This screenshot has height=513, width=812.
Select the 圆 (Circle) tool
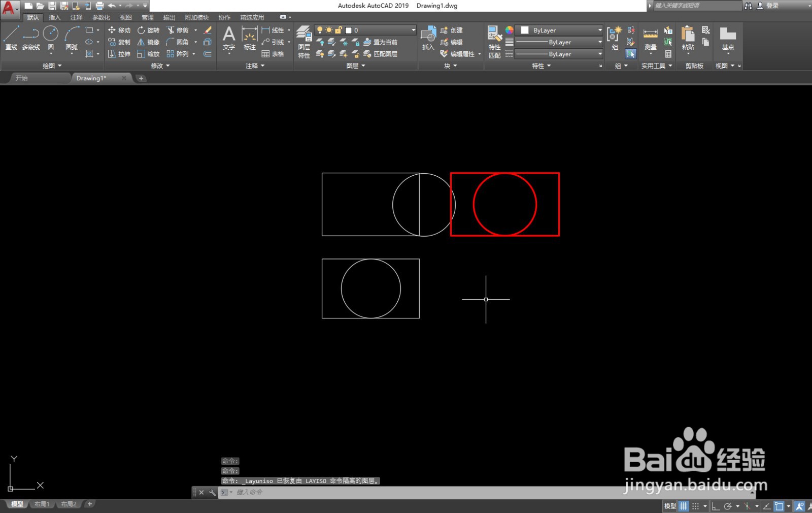tap(51, 38)
